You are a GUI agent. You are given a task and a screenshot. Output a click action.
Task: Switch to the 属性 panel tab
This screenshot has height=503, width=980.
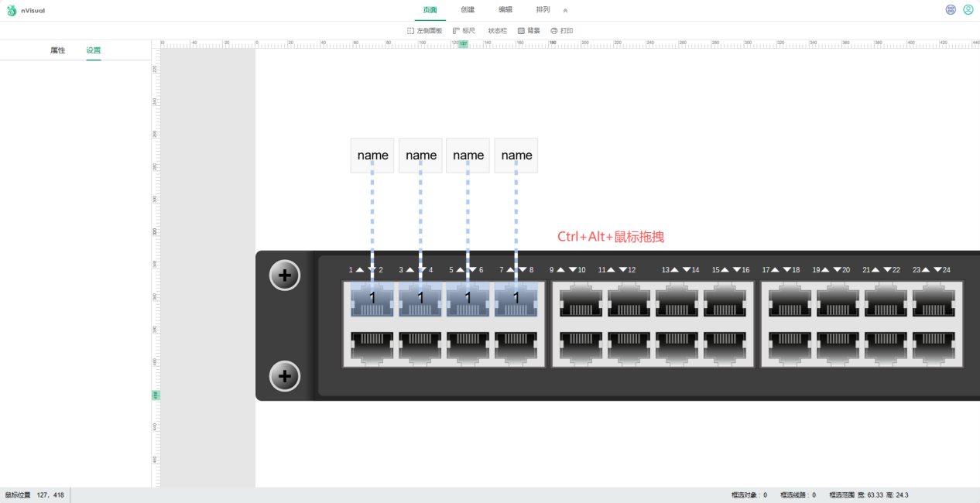point(58,50)
